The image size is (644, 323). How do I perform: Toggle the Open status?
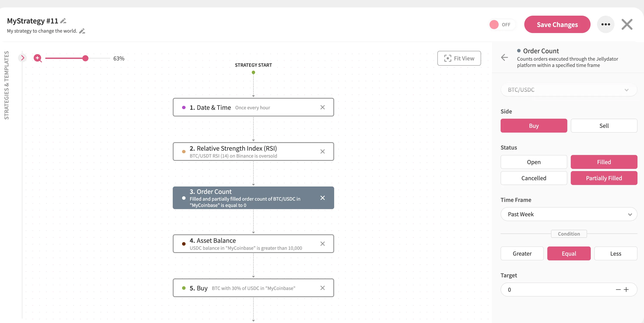[533, 162]
